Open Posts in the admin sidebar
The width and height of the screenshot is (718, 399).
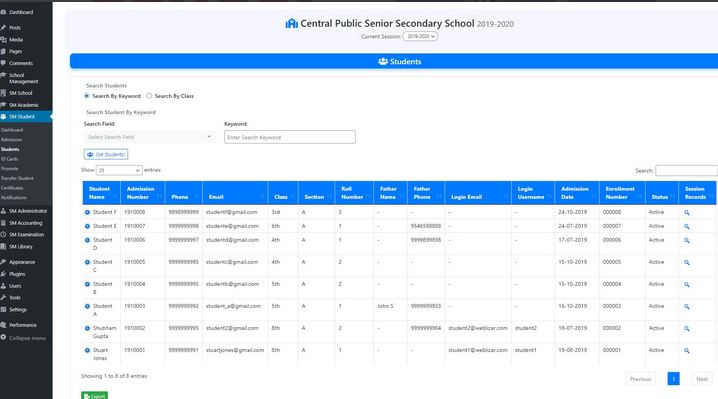(x=15, y=28)
